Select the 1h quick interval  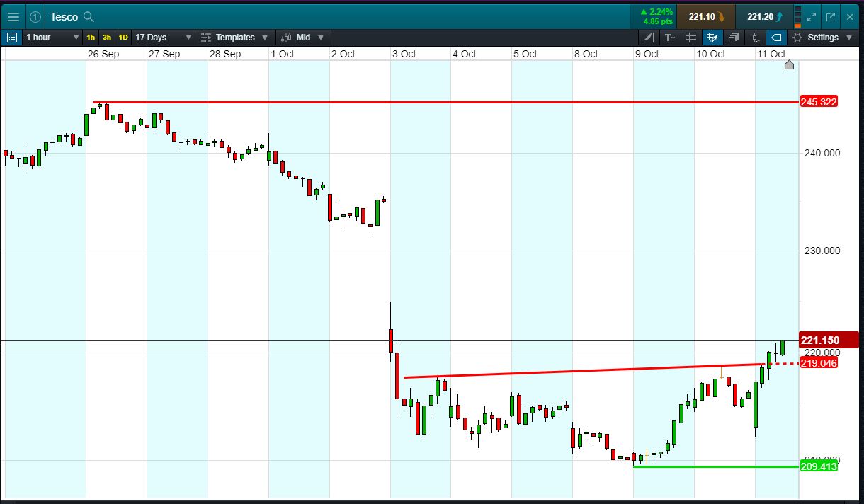point(91,37)
